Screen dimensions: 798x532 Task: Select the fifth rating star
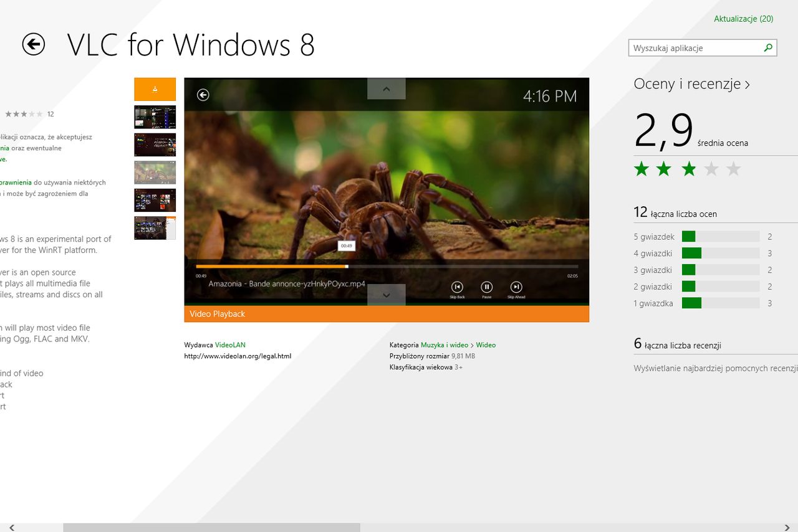tap(734, 168)
